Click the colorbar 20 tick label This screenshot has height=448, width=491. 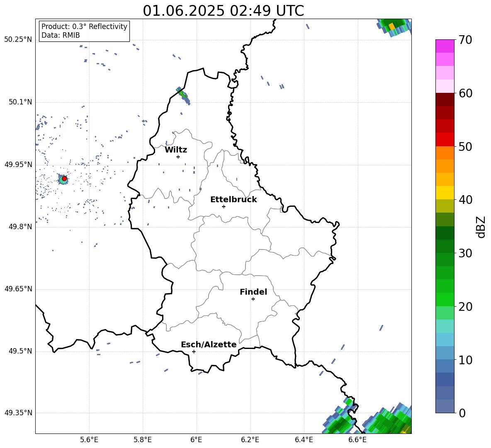pos(465,307)
